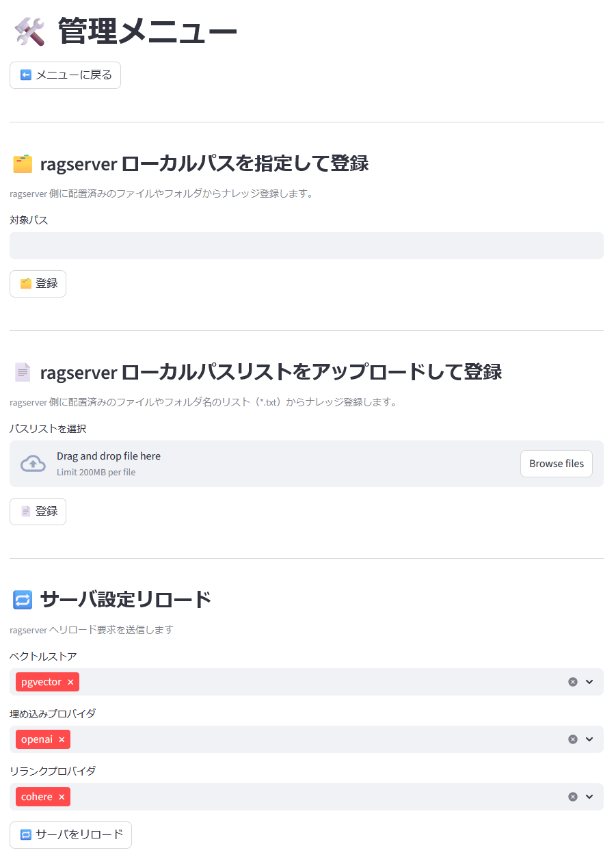Open the リランクプロバイダ dropdown
Image resolution: width=616 pixels, height=859 pixels.
[x=589, y=796]
